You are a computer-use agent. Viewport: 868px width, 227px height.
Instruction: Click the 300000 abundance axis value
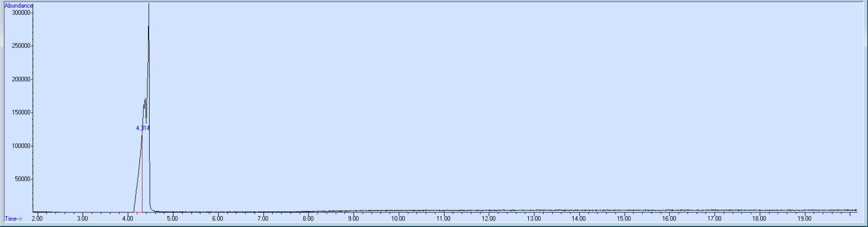[21, 13]
